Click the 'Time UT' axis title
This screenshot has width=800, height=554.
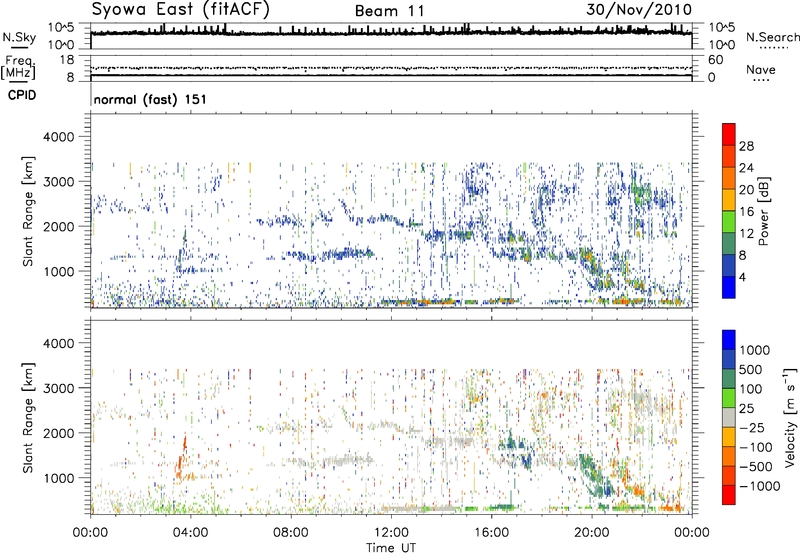tap(391, 548)
